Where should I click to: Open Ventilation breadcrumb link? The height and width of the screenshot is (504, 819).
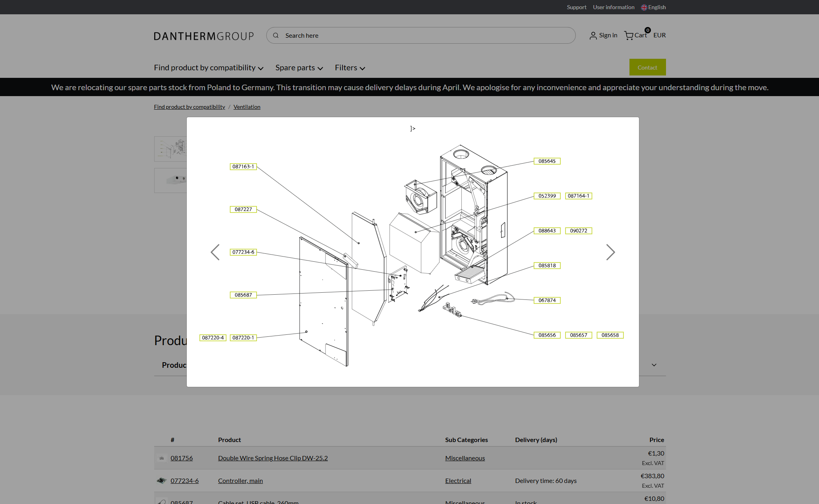click(247, 107)
